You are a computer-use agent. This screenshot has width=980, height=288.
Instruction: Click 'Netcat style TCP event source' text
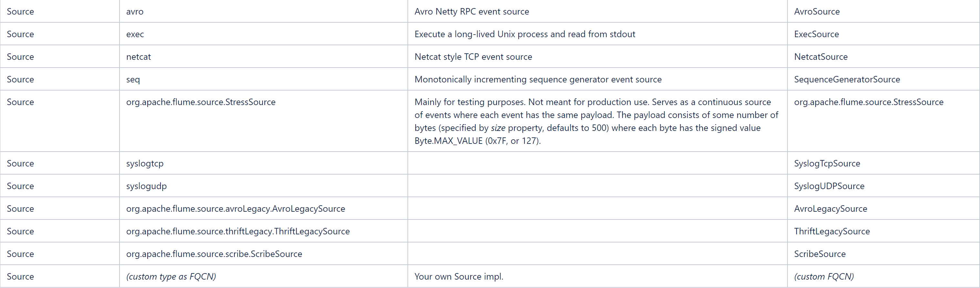click(473, 57)
